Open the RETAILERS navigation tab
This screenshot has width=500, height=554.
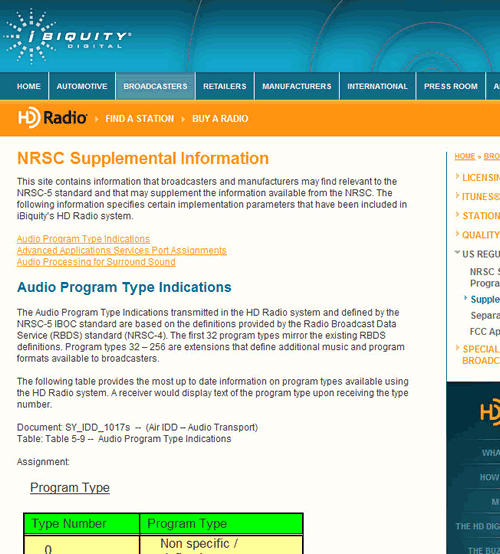tap(225, 86)
